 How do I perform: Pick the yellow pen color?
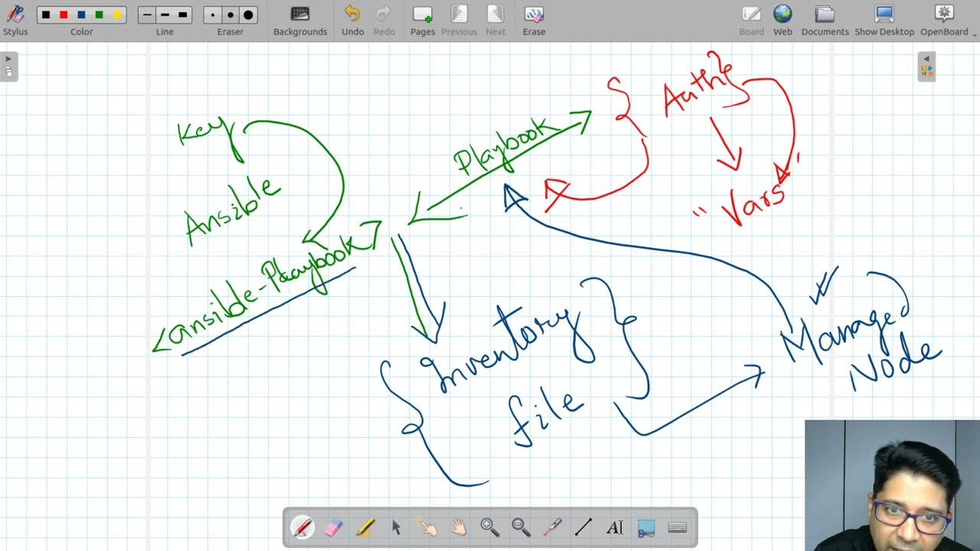click(x=116, y=15)
